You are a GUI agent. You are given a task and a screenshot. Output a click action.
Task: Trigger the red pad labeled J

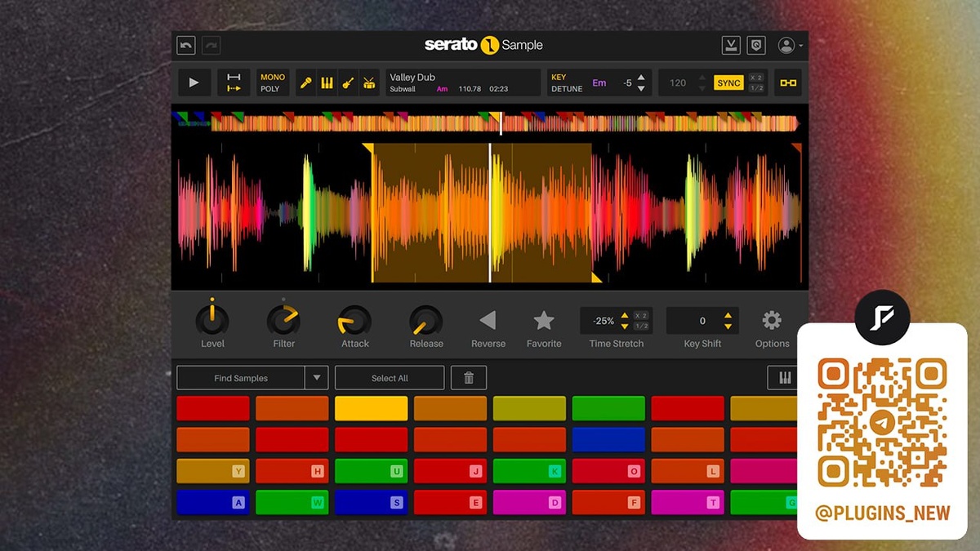click(450, 471)
